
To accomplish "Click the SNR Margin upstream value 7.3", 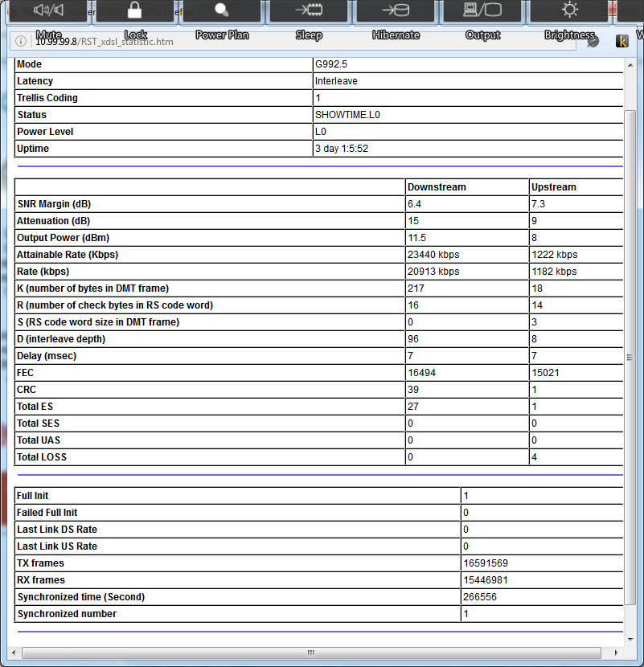I will (x=538, y=204).
